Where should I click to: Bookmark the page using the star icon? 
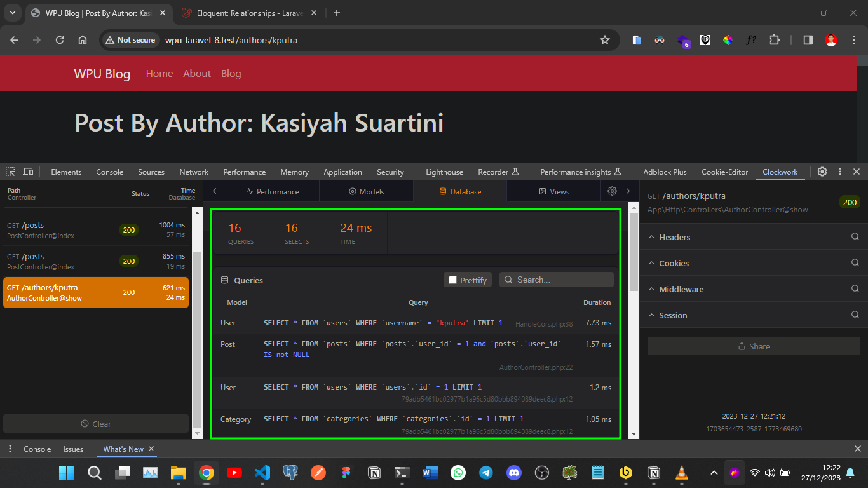click(604, 39)
